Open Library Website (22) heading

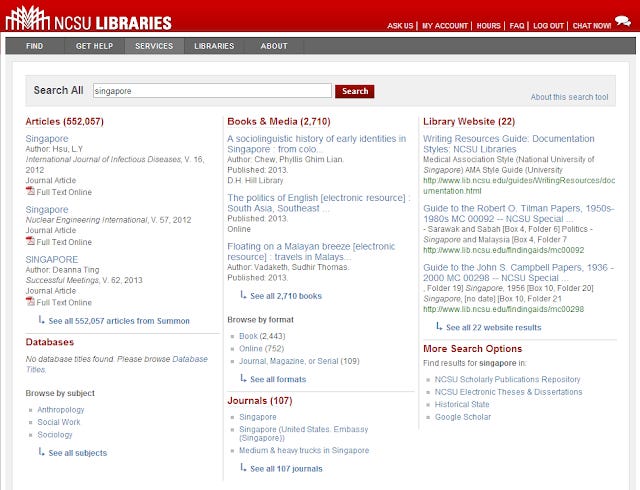pos(469,121)
